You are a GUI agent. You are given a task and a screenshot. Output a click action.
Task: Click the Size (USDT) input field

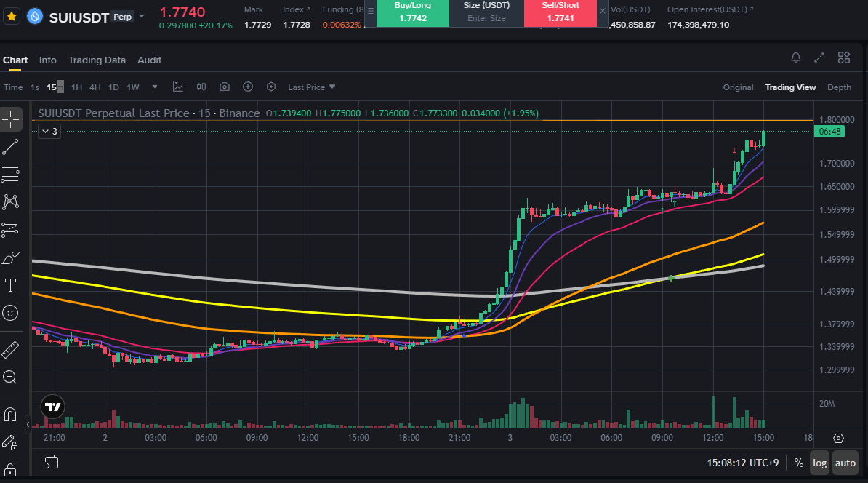pos(486,18)
